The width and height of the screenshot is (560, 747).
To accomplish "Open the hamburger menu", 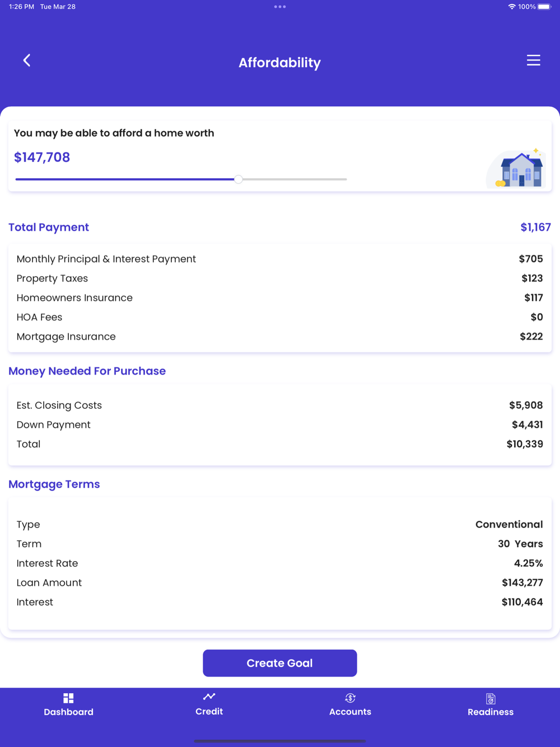I will tap(534, 60).
